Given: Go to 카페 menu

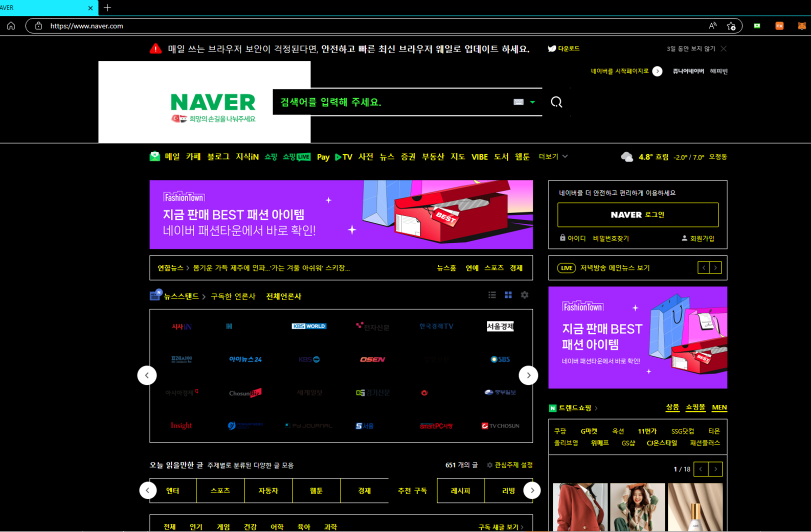Looking at the screenshot, I should [193, 157].
